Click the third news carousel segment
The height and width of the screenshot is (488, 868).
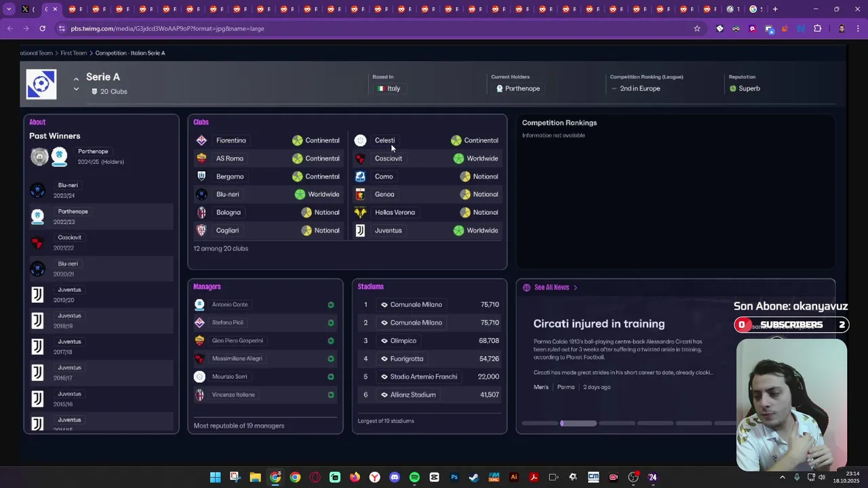pyautogui.click(x=617, y=424)
